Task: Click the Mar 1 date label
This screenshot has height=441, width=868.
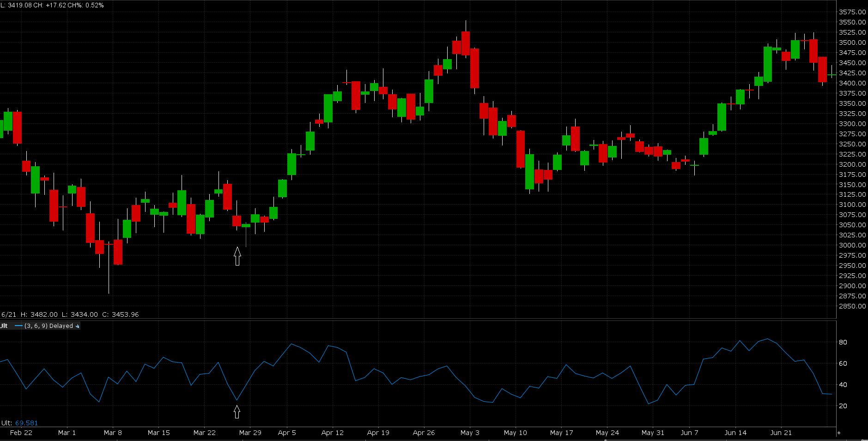Action: pos(67,433)
